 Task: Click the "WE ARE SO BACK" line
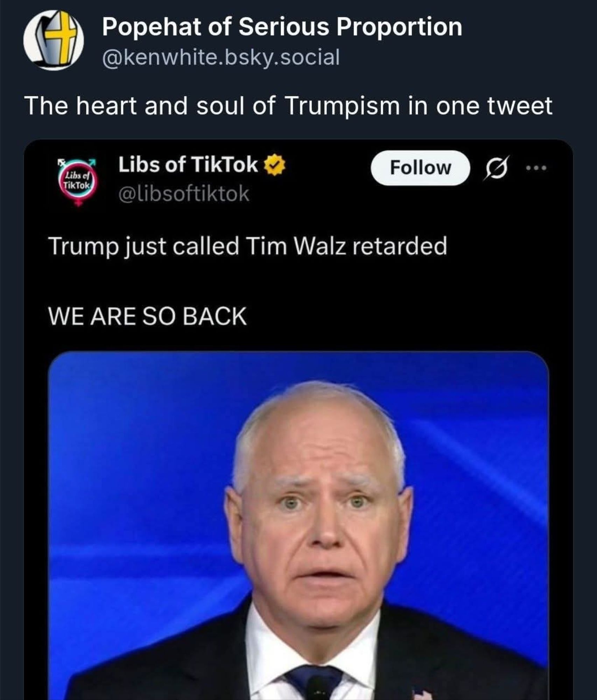click(147, 316)
